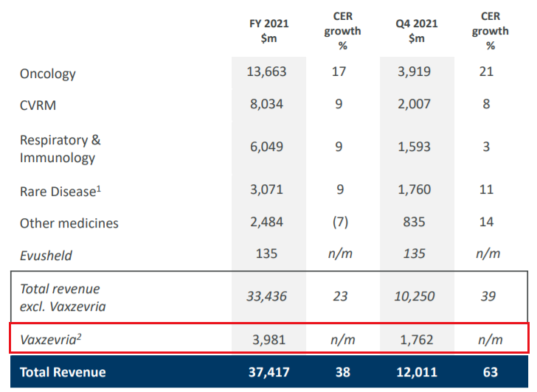
Task: Select Oncology Q4 2021 value 3,919
Action: click(x=414, y=71)
